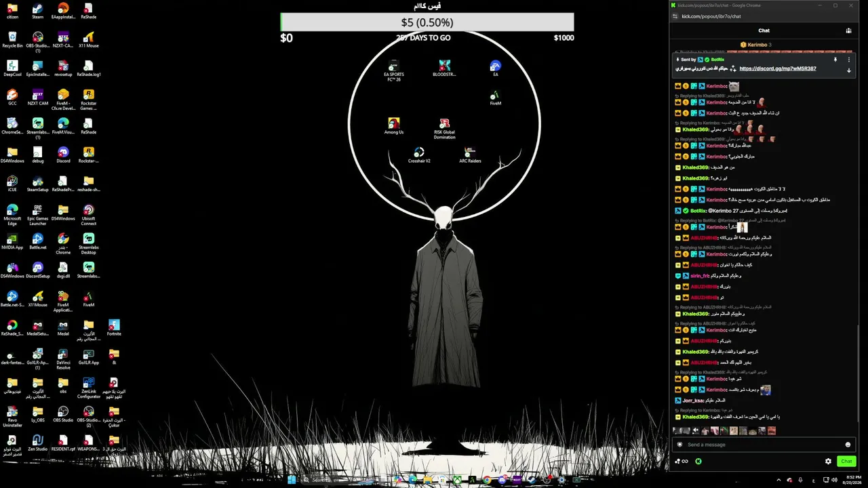This screenshot has width=868, height=488.
Task: Open the chat users list icon
Action: [x=848, y=30]
